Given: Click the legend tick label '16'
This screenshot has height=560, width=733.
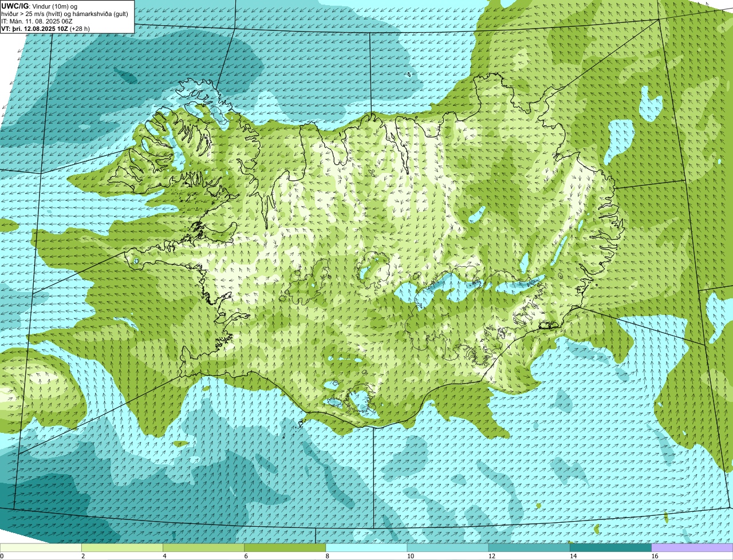Looking at the screenshot, I should 655,556.
